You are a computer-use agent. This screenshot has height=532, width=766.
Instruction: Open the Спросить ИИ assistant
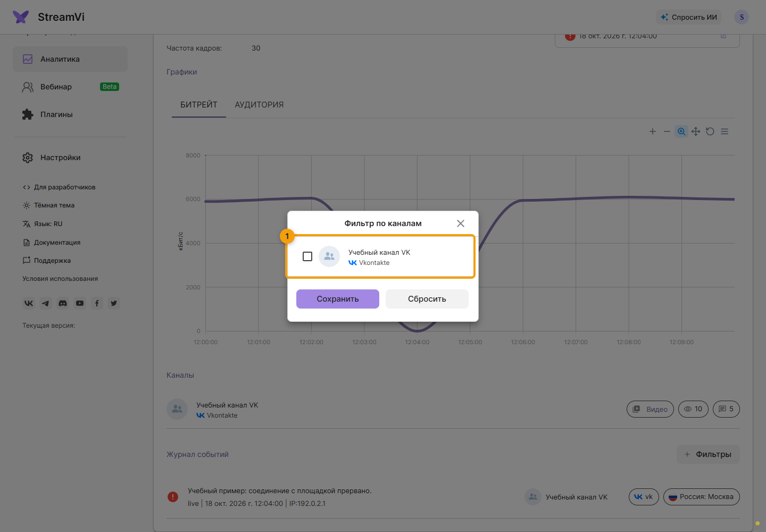click(x=689, y=17)
